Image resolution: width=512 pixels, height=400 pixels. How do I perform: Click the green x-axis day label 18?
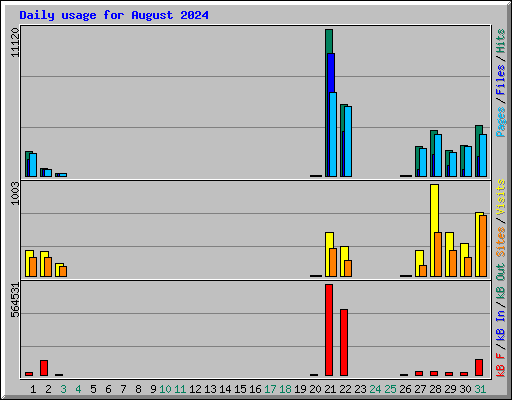tap(285, 389)
